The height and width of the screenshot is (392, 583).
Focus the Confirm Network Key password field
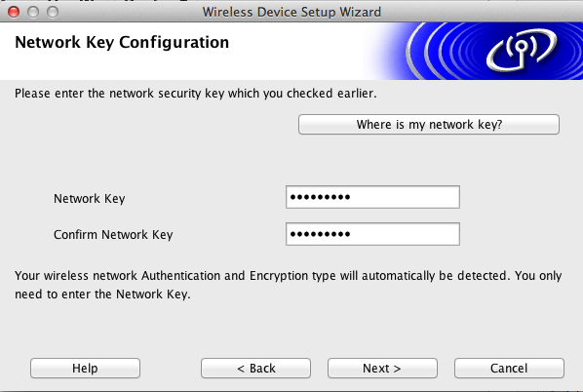tap(372, 234)
